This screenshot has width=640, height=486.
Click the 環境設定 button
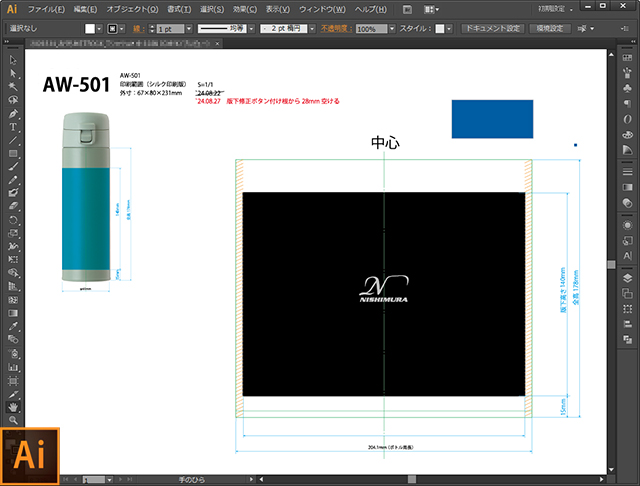[x=549, y=29]
